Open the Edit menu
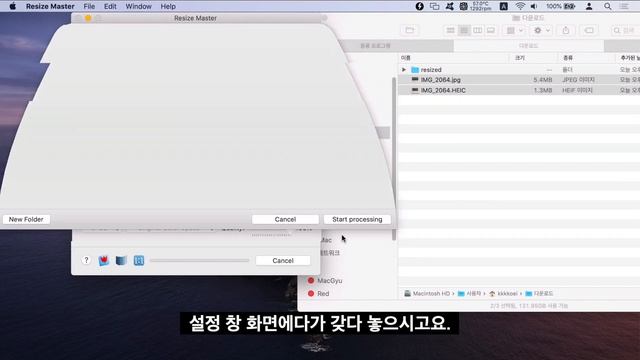 tap(110, 6)
